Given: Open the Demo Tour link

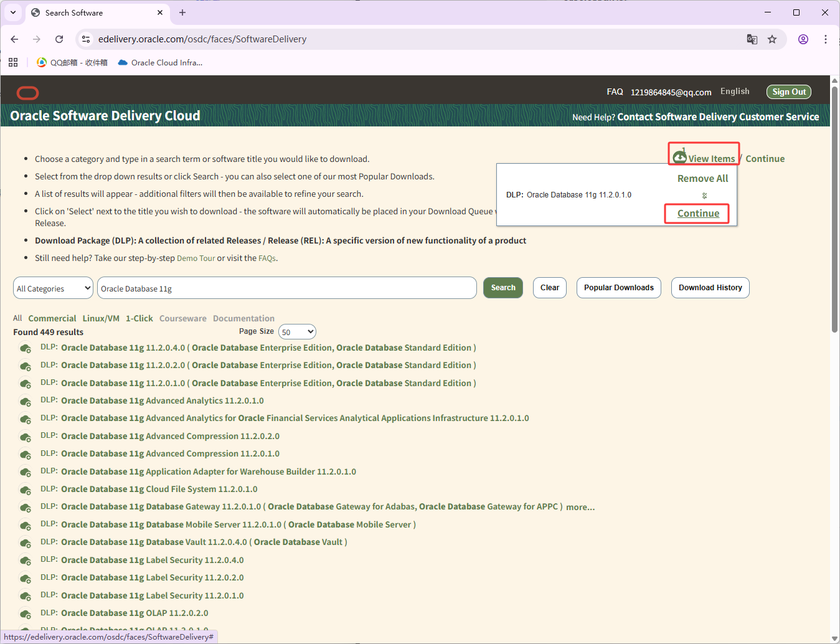Looking at the screenshot, I should click(196, 258).
